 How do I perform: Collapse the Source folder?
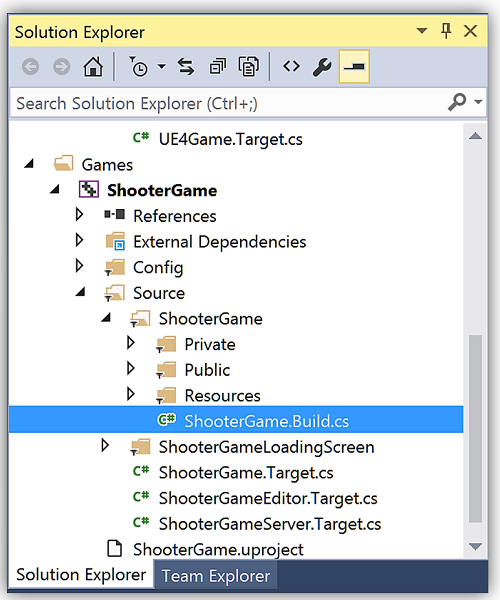[x=80, y=292]
